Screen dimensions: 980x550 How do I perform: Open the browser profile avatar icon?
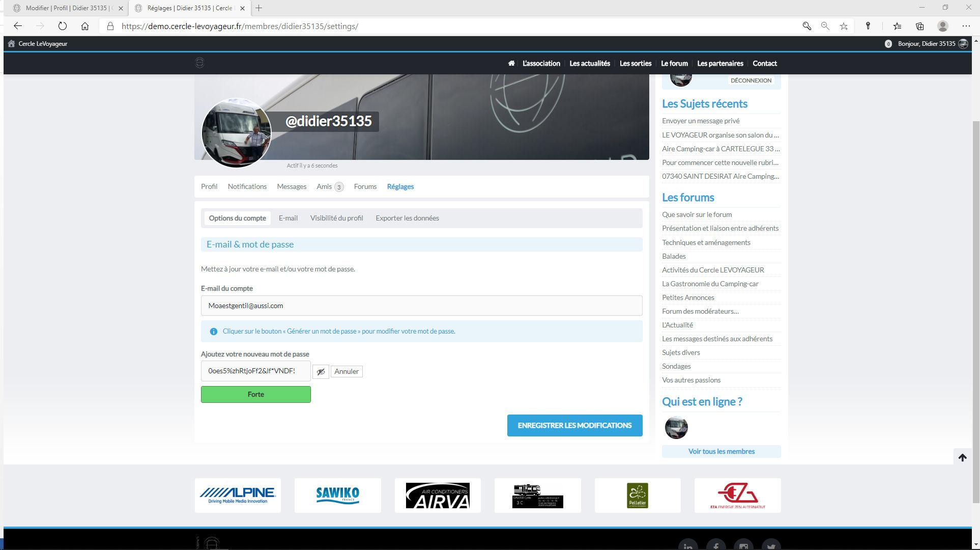943,26
